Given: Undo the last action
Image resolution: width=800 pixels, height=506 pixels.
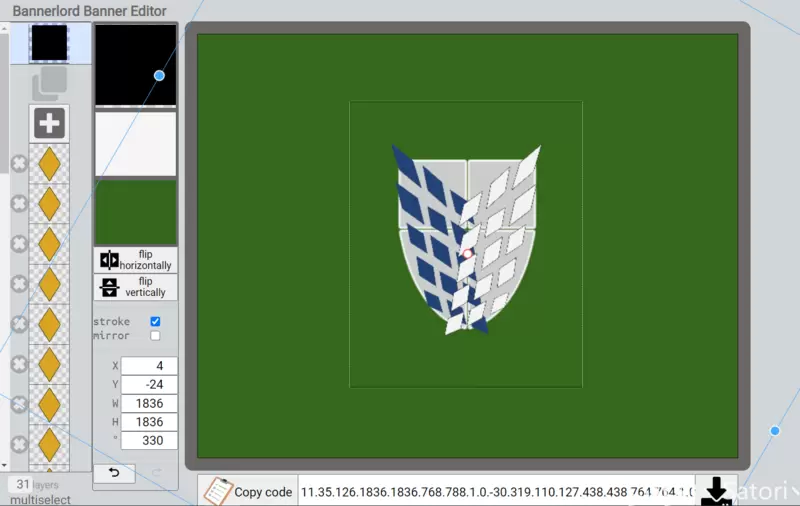Looking at the screenshot, I should pyautogui.click(x=114, y=473).
